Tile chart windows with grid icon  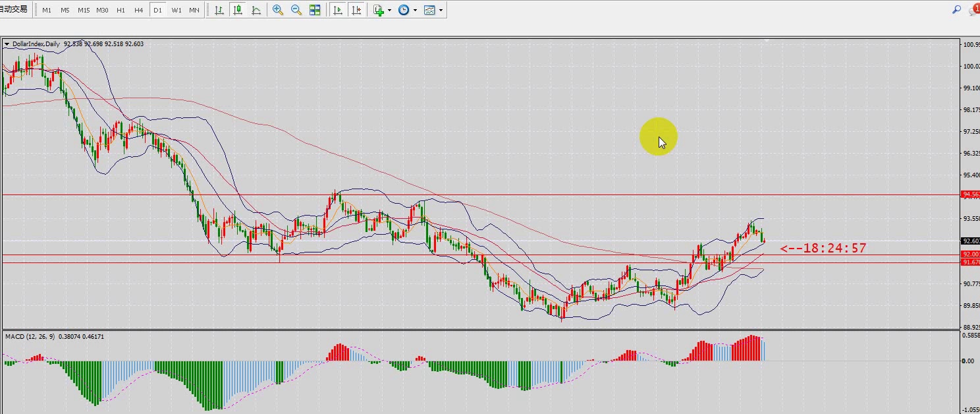(x=315, y=10)
